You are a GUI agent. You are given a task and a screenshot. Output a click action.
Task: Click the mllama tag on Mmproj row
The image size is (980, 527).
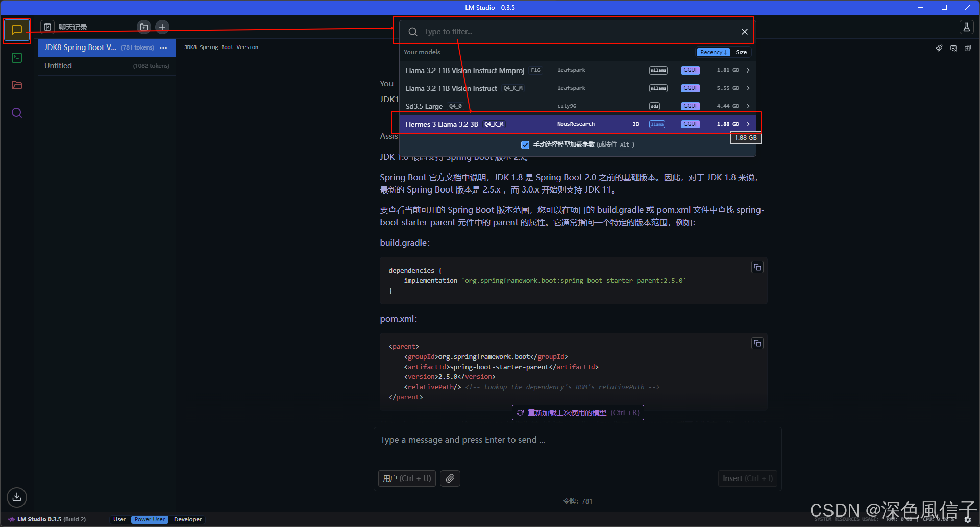coord(658,70)
